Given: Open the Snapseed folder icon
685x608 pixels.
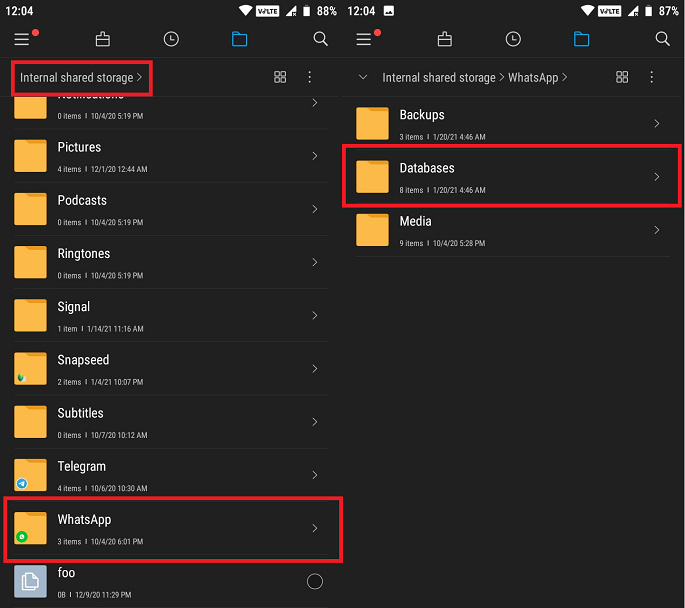Looking at the screenshot, I should pos(30,369).
